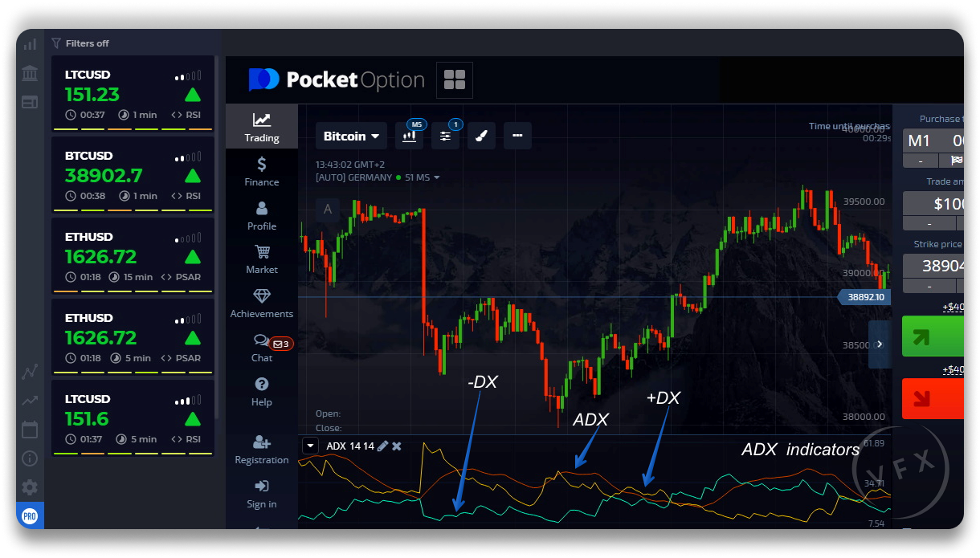Open the Chat menu item
This screenshot has height=558, width=980.
click(x=262, y=348)
